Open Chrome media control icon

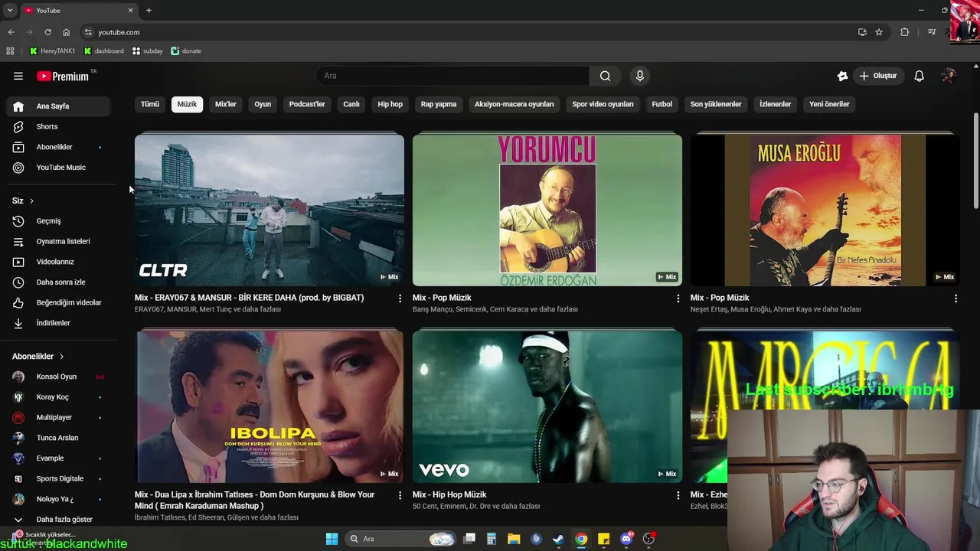coord(932,32)
